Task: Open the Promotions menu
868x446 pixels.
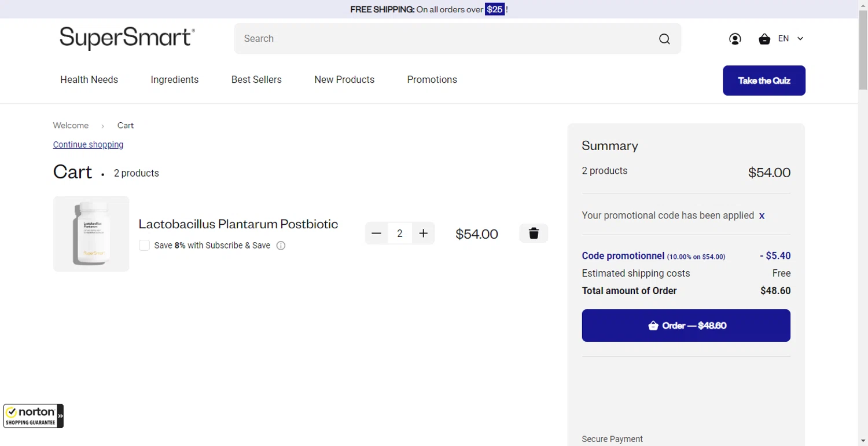Action: point(432,80)
